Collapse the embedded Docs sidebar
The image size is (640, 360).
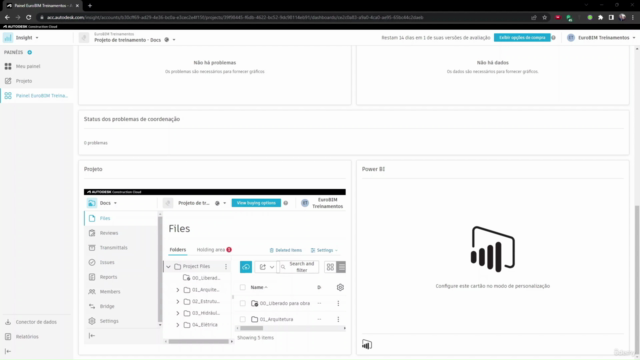(92, 336)
